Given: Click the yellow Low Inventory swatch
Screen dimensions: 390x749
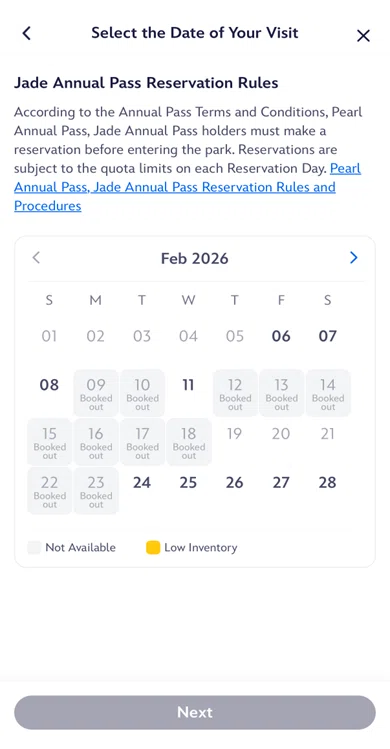Looking at the screenshot, I should [x=153, y=547].
